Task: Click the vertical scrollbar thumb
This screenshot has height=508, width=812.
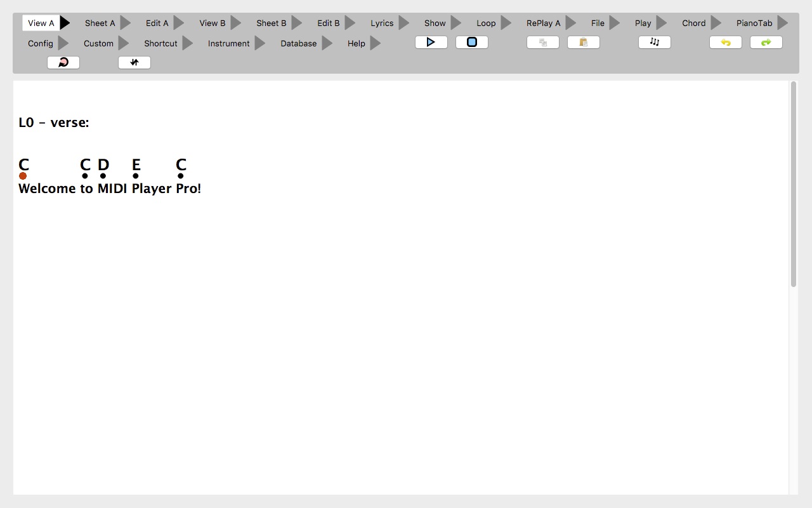Action: click(794, 184)
